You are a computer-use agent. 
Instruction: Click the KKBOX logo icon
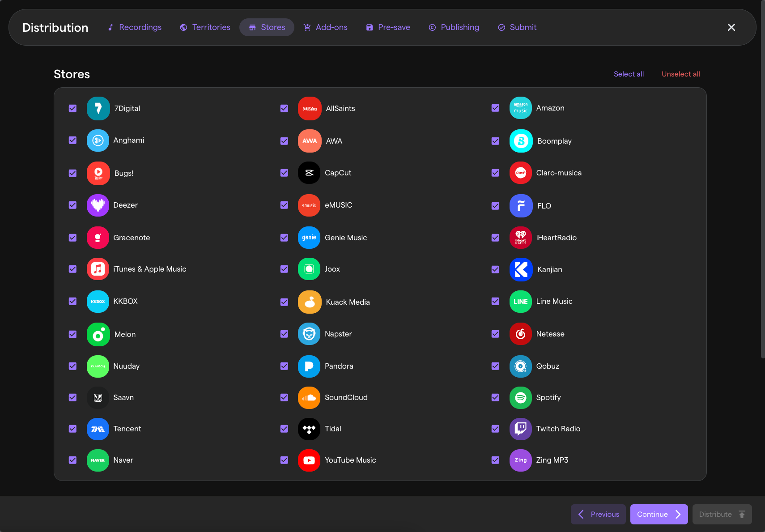click(x=98, y=301)
